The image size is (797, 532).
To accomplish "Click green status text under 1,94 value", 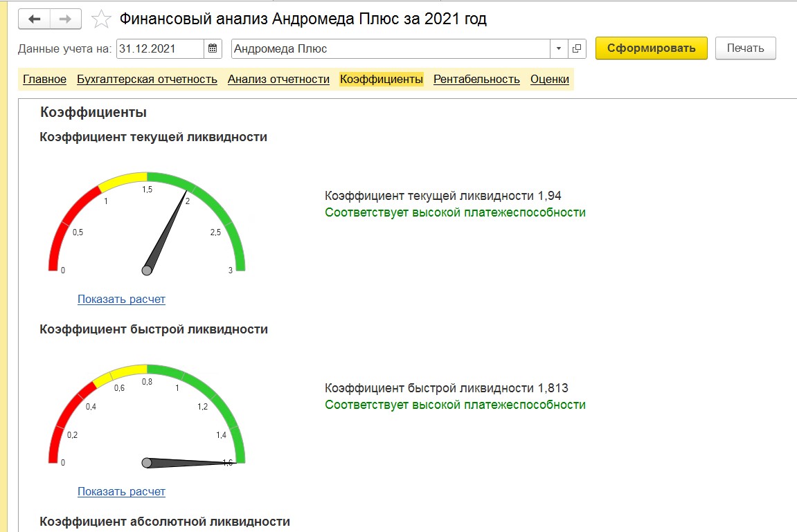I will [455, 212].
